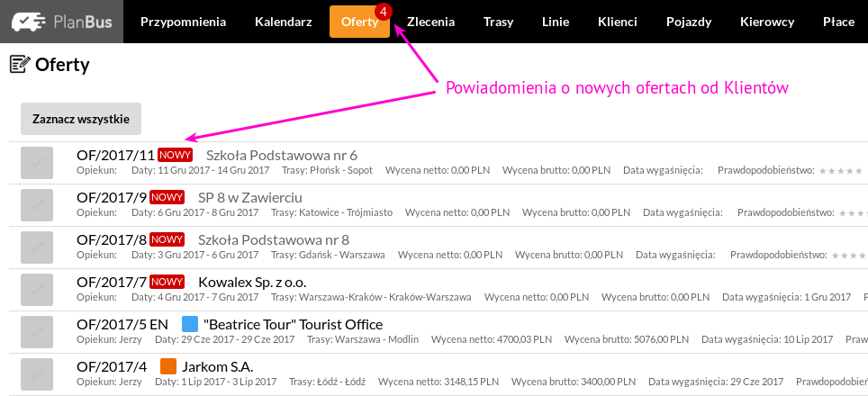
Task: Click the NOWY badge on OF/2017/11
Action: click(x=175, y=154)
